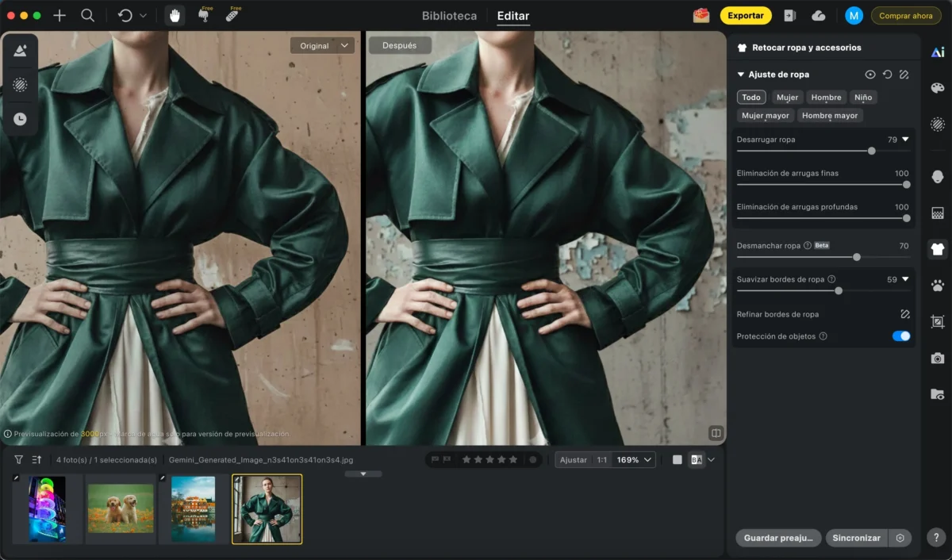Select the color palette adjustment icon
This screenshot has width=952, height=560.
click(937, 88)
